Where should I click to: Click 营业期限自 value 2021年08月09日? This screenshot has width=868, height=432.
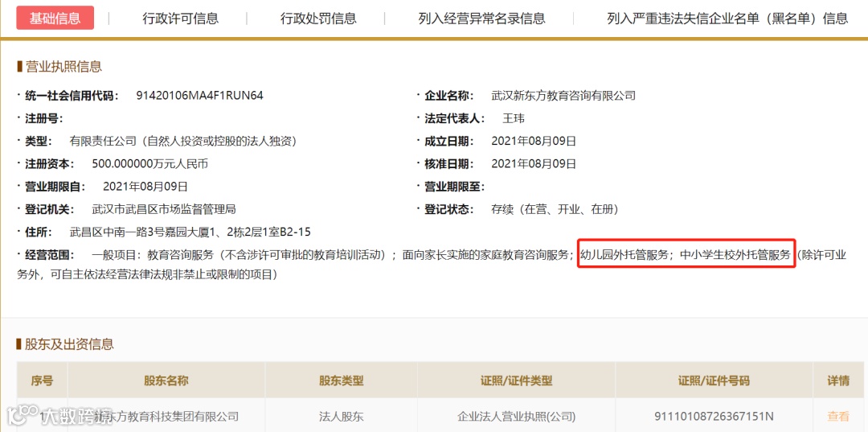pos(145,187)
